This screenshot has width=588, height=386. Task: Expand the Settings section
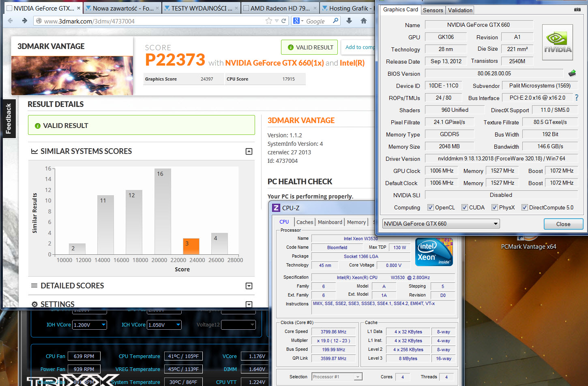point(249,304)
